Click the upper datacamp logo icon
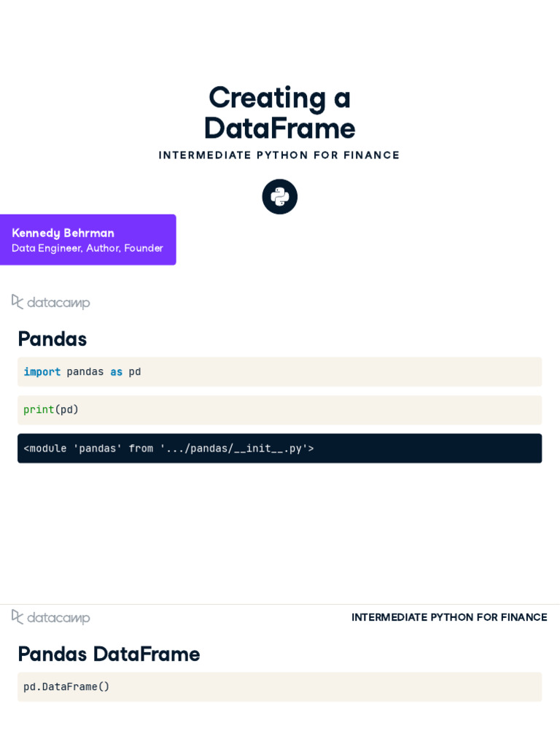 coord(17,301)
